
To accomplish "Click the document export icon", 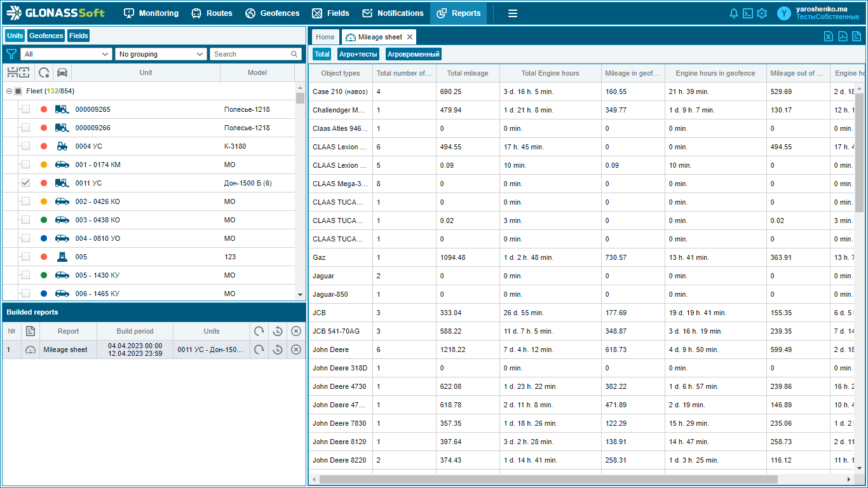I will tap(857, 36).
